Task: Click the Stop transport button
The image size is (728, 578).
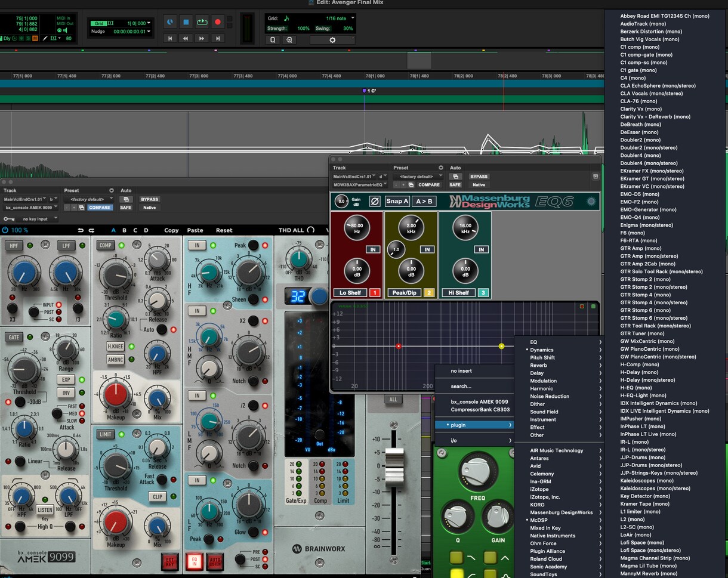Action: click(x=186, y=22)
